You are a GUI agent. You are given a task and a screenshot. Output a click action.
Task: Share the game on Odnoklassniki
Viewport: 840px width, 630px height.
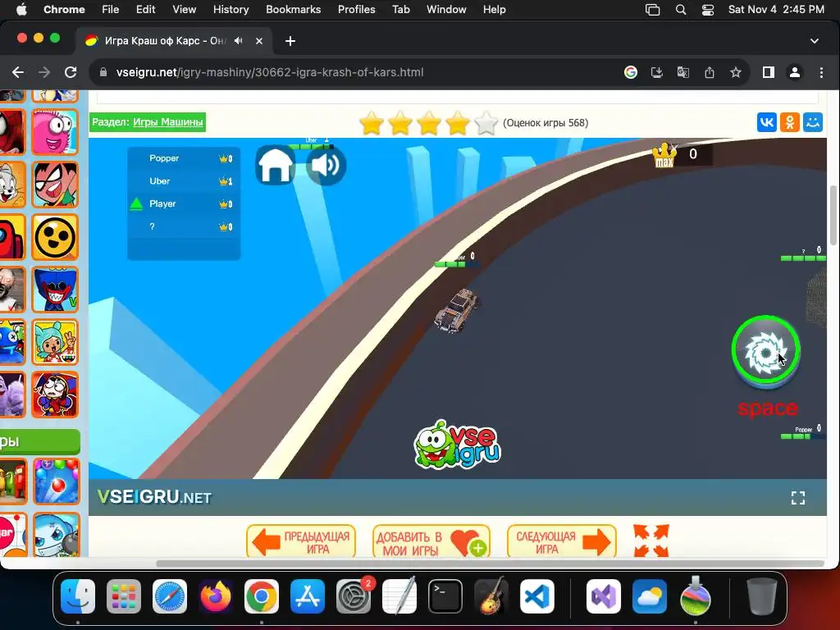point(790,122)
